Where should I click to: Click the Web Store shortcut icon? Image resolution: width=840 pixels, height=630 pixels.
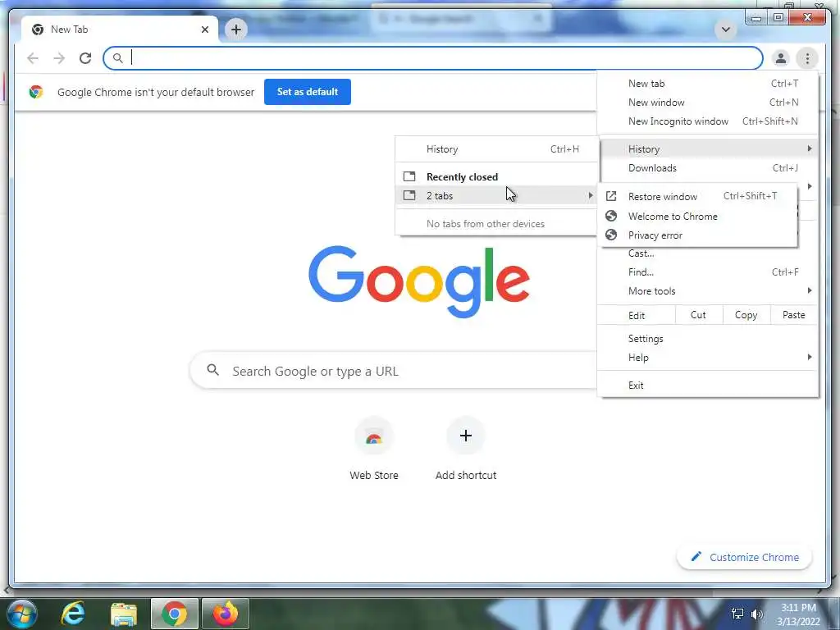click(374, 436)
